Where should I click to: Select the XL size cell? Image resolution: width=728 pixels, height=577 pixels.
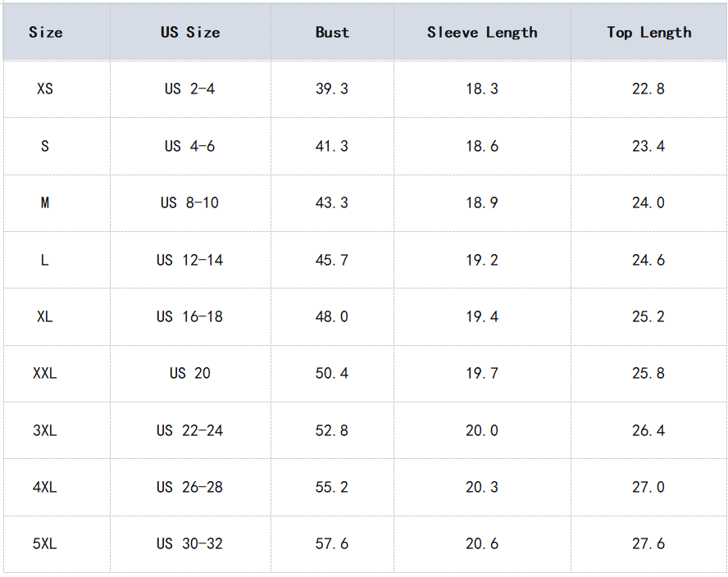[x=45, y=316]
